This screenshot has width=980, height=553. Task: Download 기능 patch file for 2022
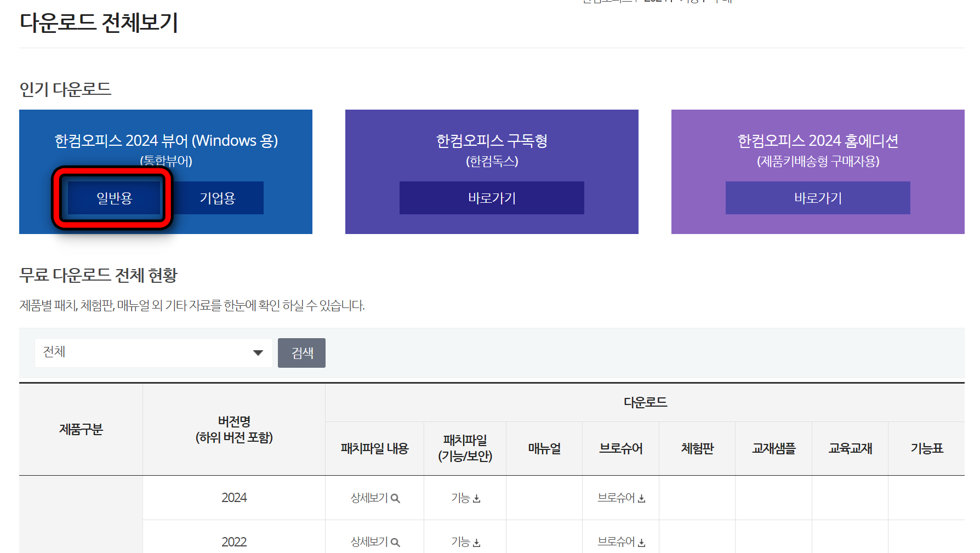(x=465, y=542)
